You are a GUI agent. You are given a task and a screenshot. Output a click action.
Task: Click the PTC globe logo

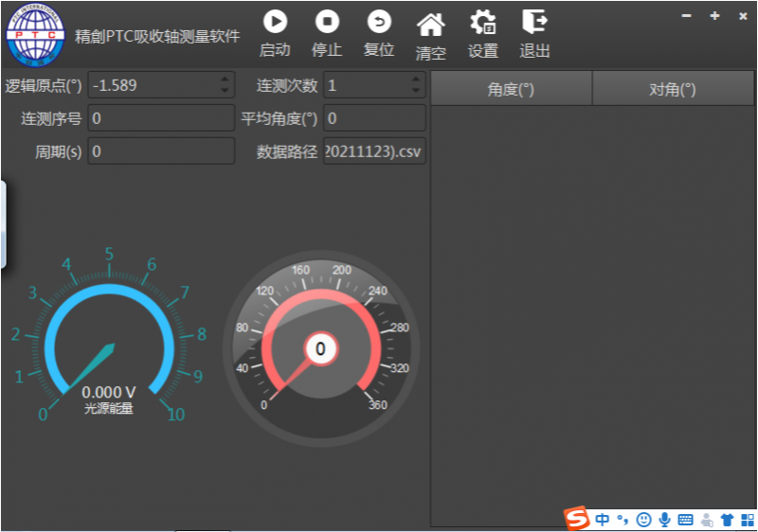35,33
